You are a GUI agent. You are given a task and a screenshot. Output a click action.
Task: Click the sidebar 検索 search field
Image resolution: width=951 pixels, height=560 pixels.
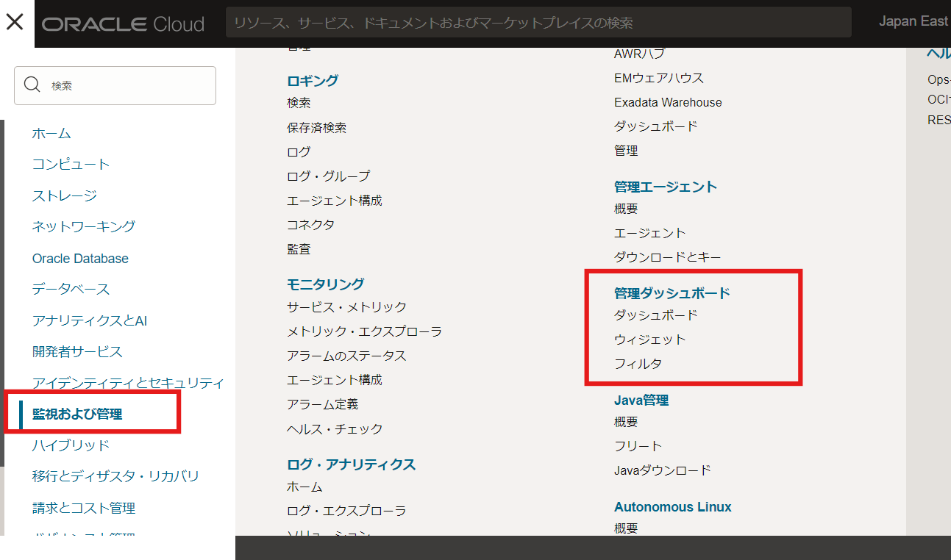tap(115, 85)
